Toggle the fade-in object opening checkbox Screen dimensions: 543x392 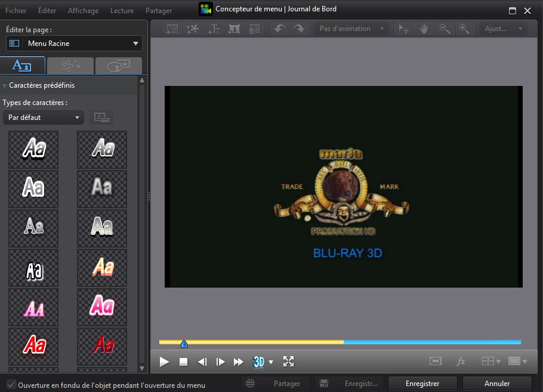[x=11, y=384]
